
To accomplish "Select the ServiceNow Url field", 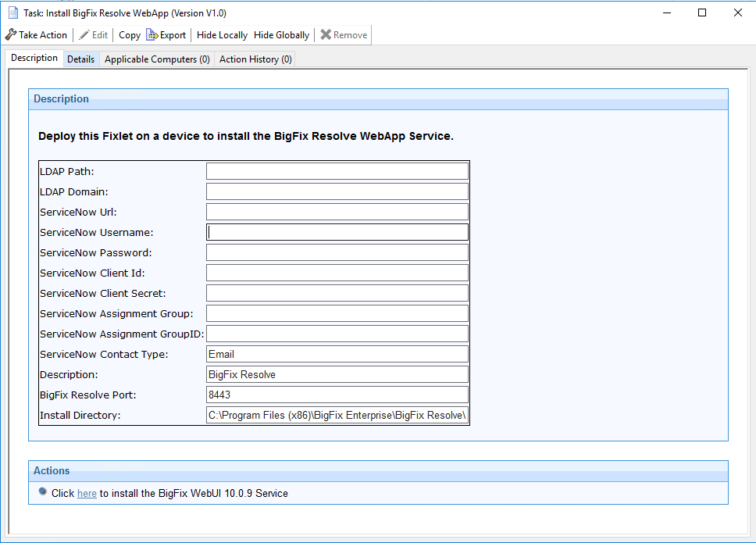I will coord(337,212).
